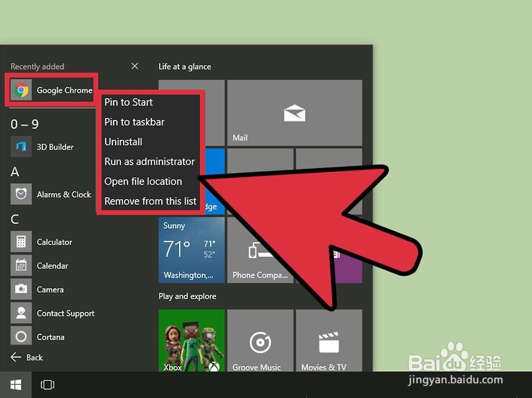
Task: Open Groove Music tile
Action: coord(260,341)
